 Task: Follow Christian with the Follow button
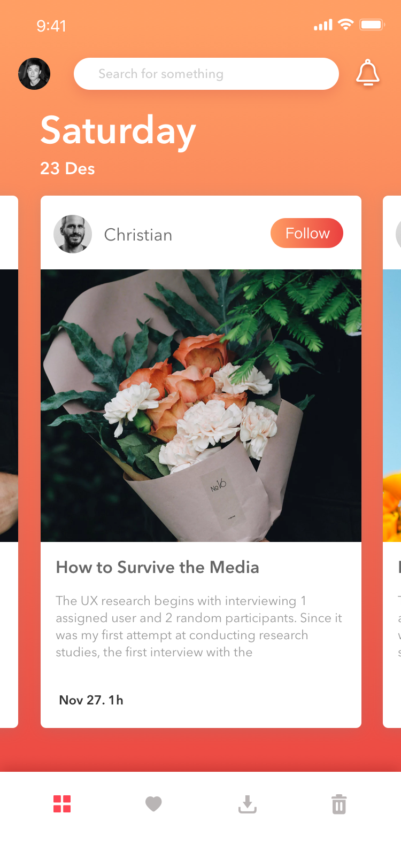pyautogui.click(x=307, y=233)
